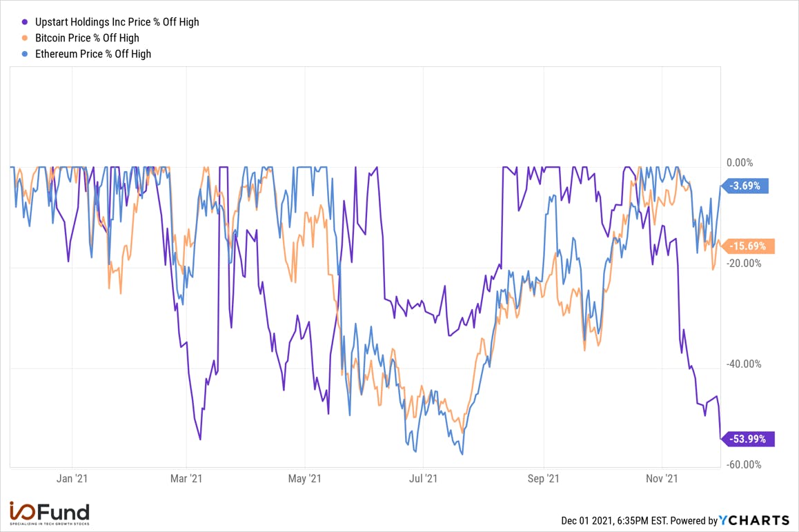This screenshot has width=799, height=532.
Task: Click the purple Upstart Holdings legend dot
Action: (24, 22)
